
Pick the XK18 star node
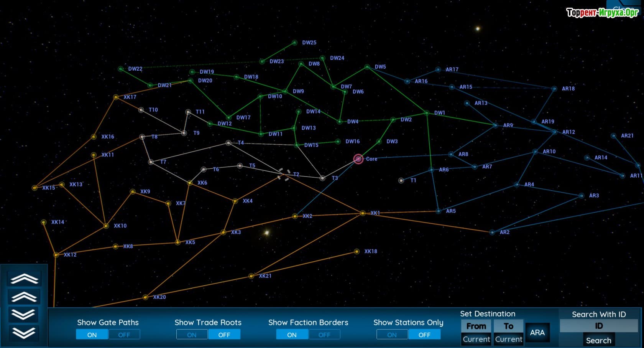click(356, 252)
